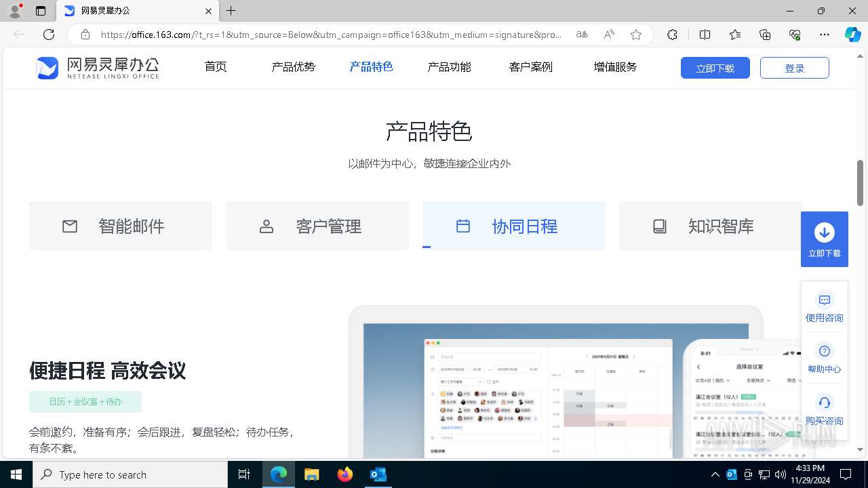Click the NetEase Lingxi Office logo
868x488 pixels.
pyautogui.click(x=98, y=68)
